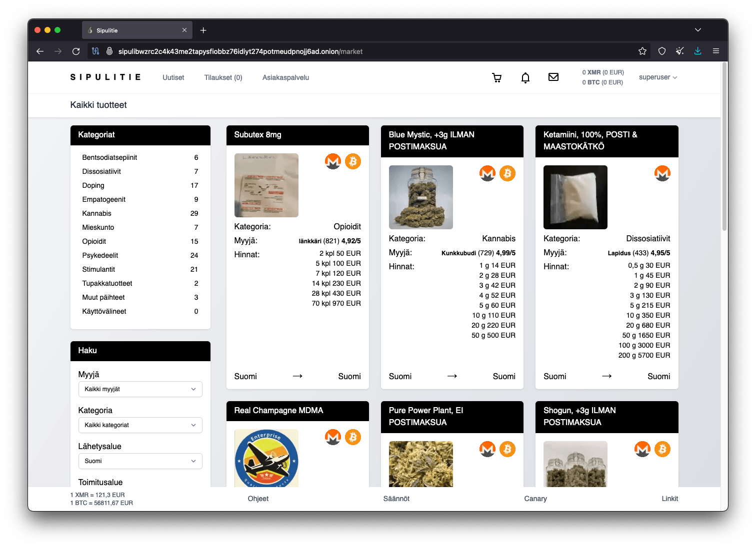Open messages with the envelope icon
The height and width of the screenshot is (548, 756).
tap(553, 77)
